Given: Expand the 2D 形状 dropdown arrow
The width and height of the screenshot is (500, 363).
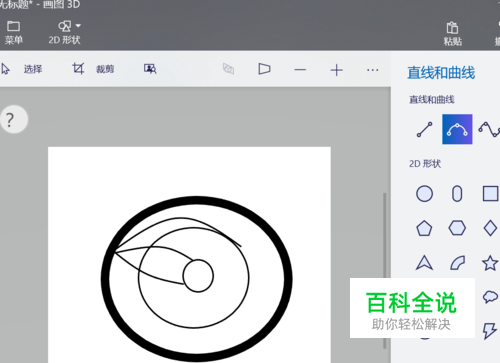Looking at the screenshot, I should pyautogui.click(x=78, y=25).
